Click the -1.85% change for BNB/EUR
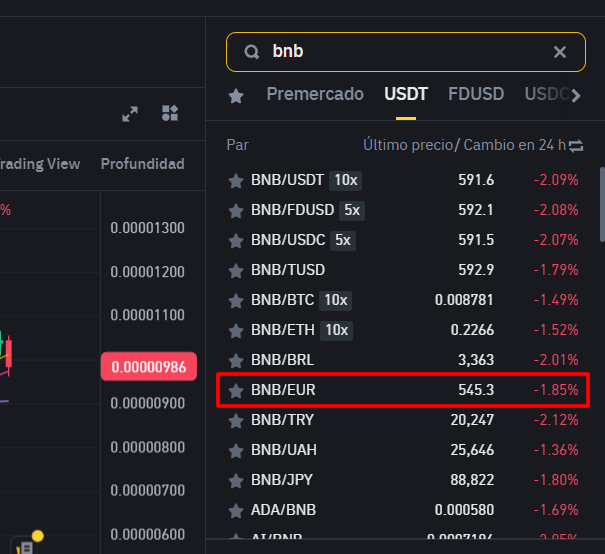Viewport: 605px width, 554px height. (x=556, y=390)
